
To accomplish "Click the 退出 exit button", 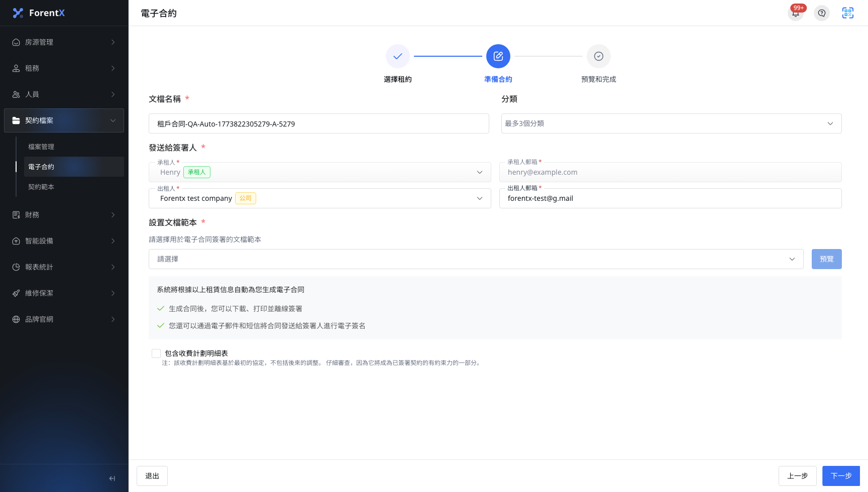I will pos(152,476).
